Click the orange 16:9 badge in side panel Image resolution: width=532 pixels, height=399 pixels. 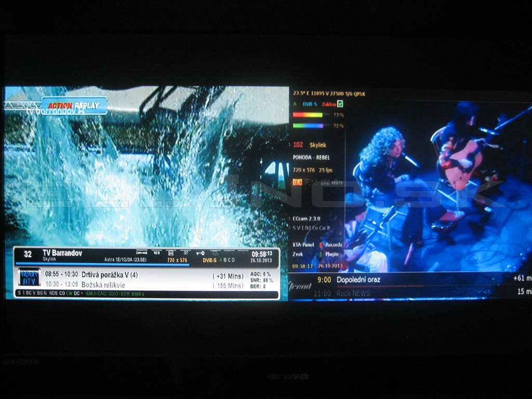tap(297, 182)
